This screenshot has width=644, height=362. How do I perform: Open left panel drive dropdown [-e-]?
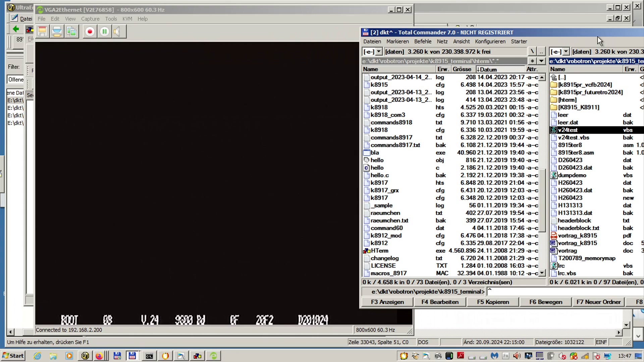tap(379, 52)
